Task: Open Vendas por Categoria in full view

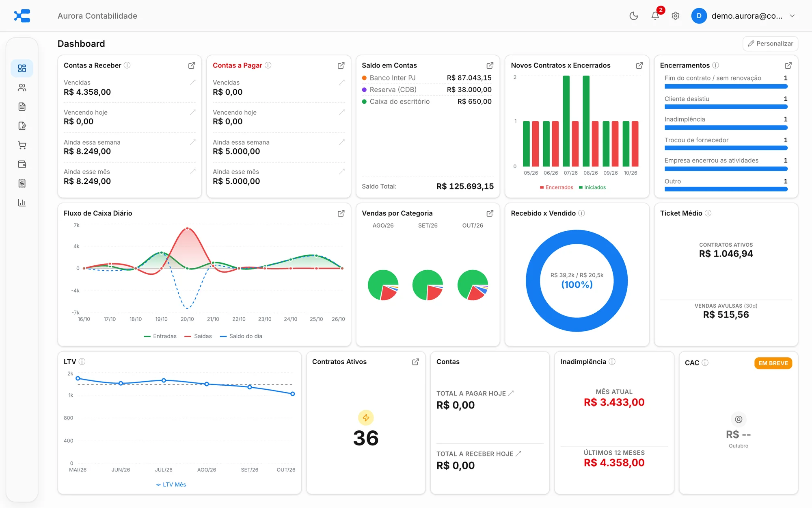Action: click(x=490, y=213)
